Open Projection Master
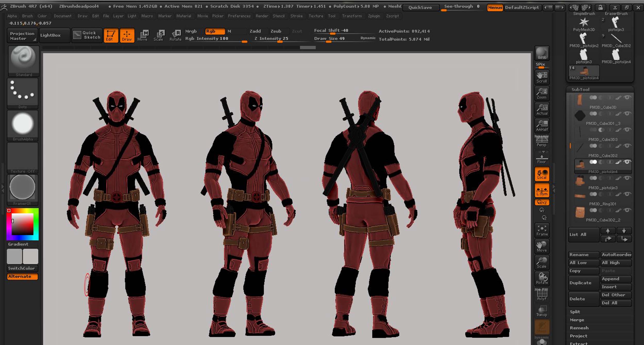Viewport: 644px width, 345px height. coord(22,35)
